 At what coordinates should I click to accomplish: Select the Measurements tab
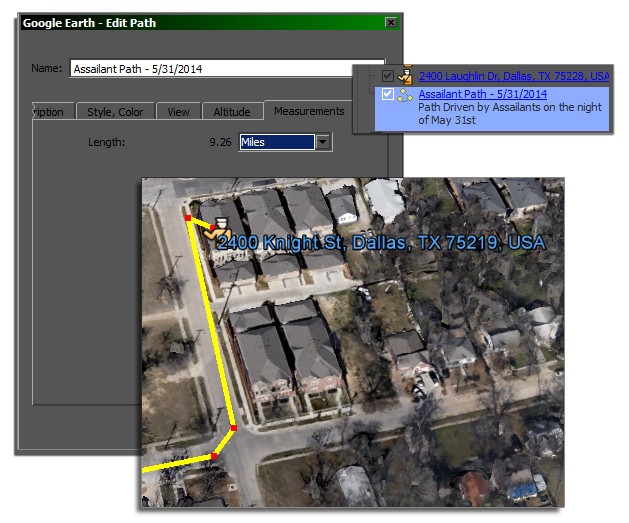(309, 111)
